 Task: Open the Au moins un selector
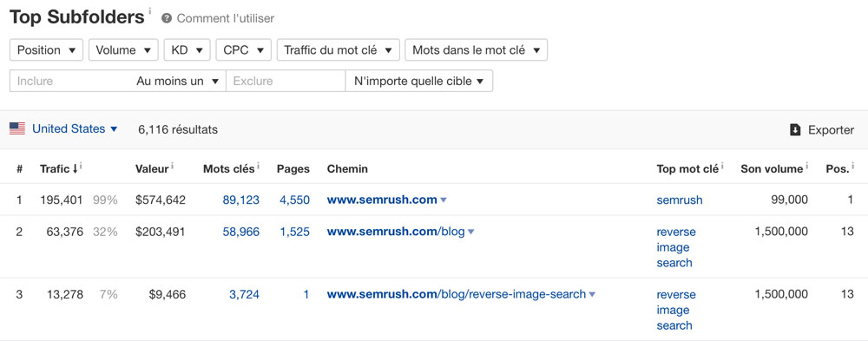(177, 81)
